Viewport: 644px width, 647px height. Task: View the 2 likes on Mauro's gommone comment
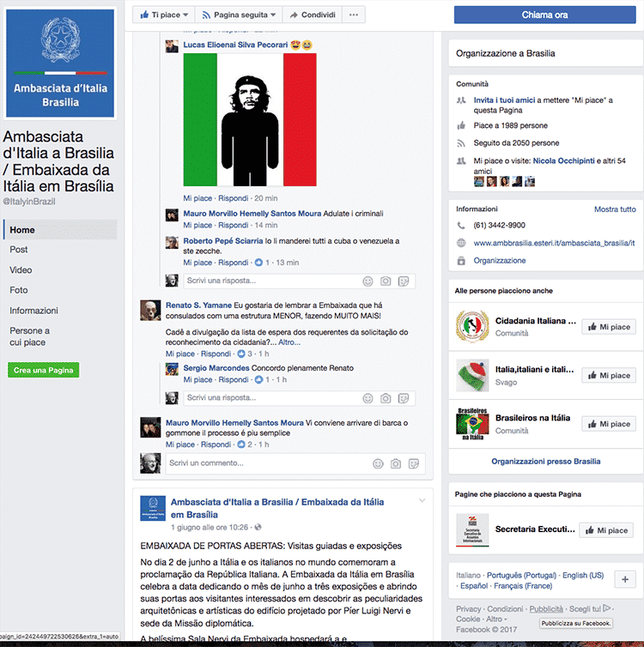pos(246,444)
